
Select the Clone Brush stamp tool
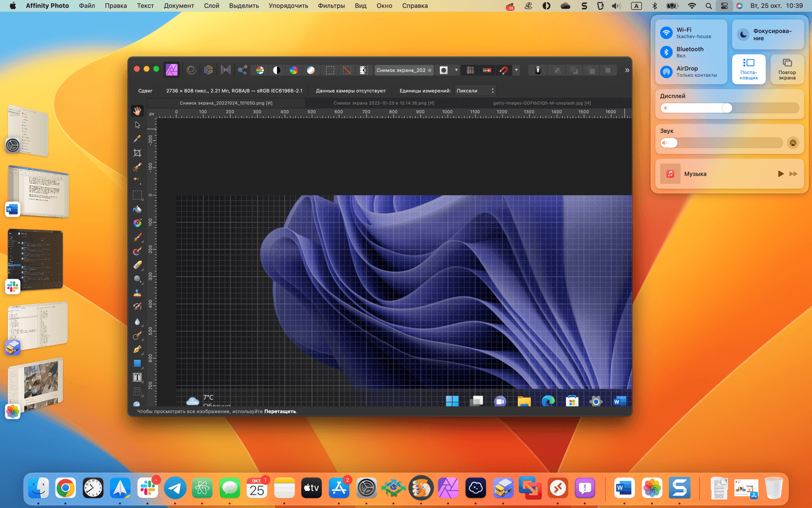click(137, 293)
